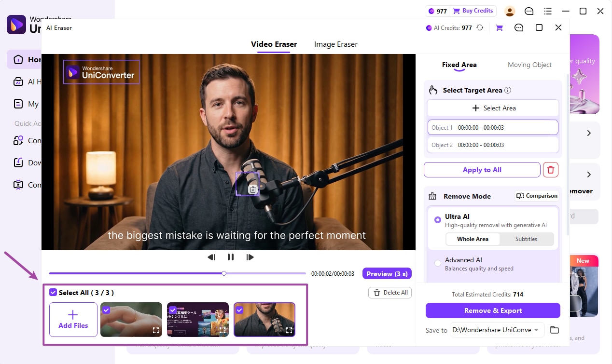Uncheck the ring finger clip checkbox
The height and width of the screenshot is (364, 612).
(106, 310)
